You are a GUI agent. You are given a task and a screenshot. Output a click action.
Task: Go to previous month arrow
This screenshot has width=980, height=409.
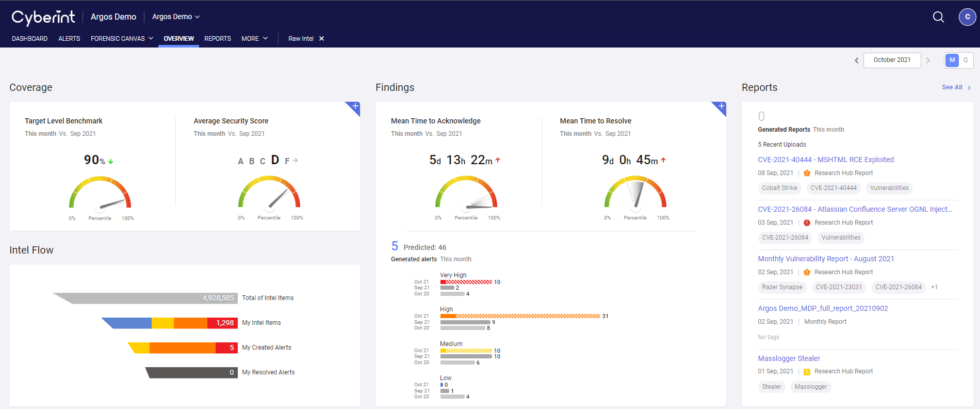pos(857,60)
